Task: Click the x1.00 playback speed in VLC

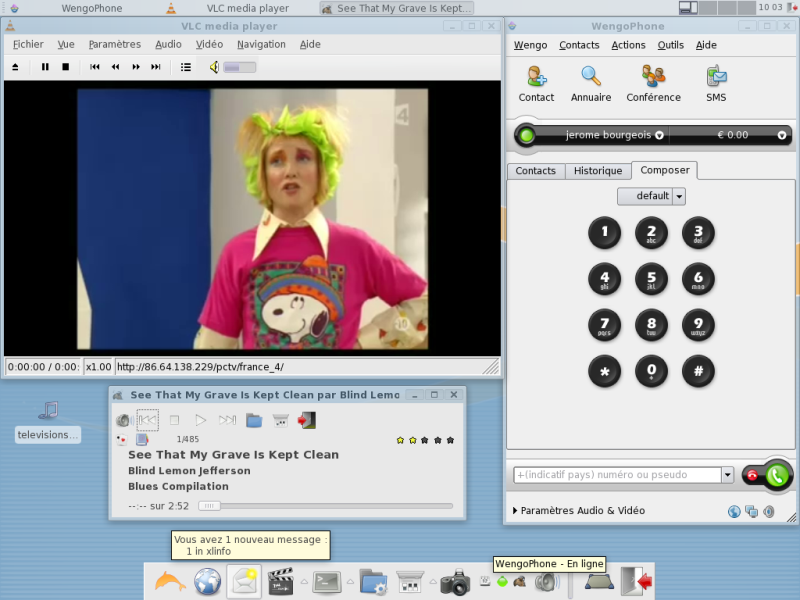Action: click(x=98, y=367)
